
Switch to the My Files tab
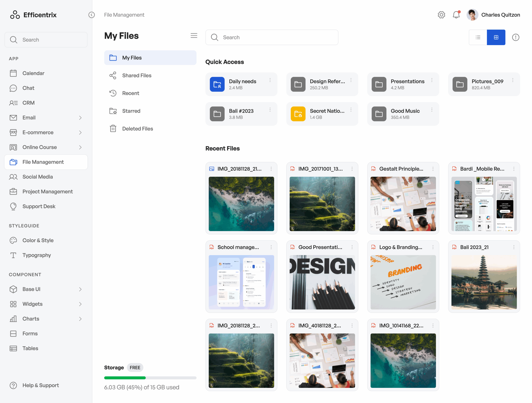point(132,58)
